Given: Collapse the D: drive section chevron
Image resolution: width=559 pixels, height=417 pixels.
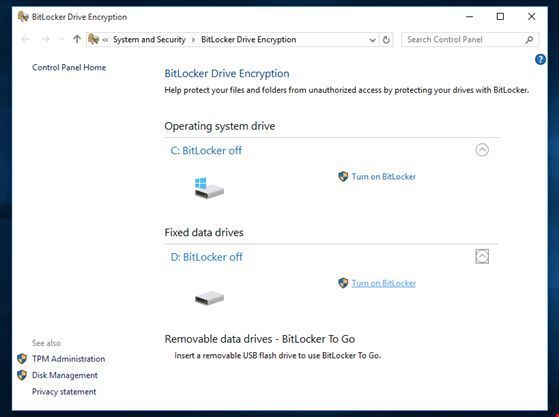Looking at the screenshot, I should pos(482,256).
